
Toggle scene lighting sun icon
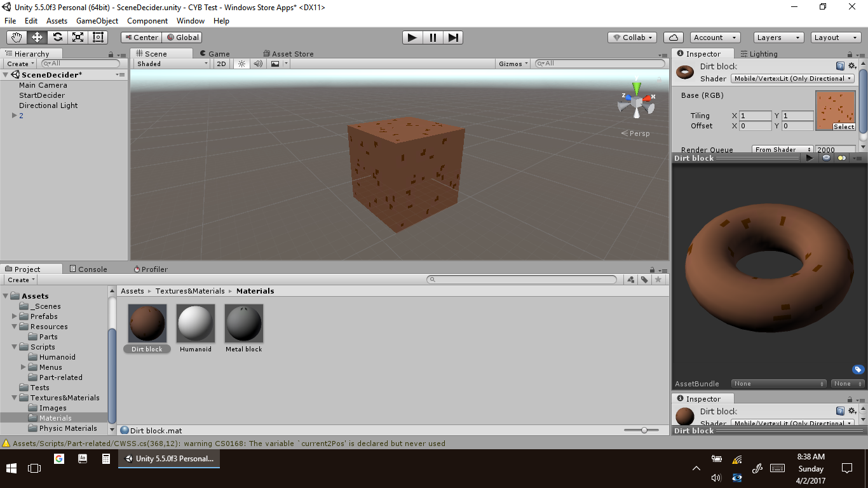[x=241, y=64]
